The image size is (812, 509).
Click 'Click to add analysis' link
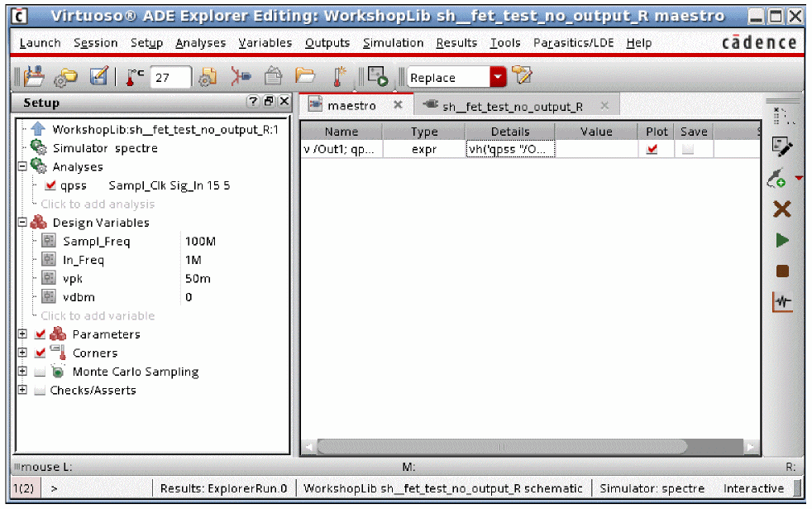pyautogui.click(x=98, y=204)
